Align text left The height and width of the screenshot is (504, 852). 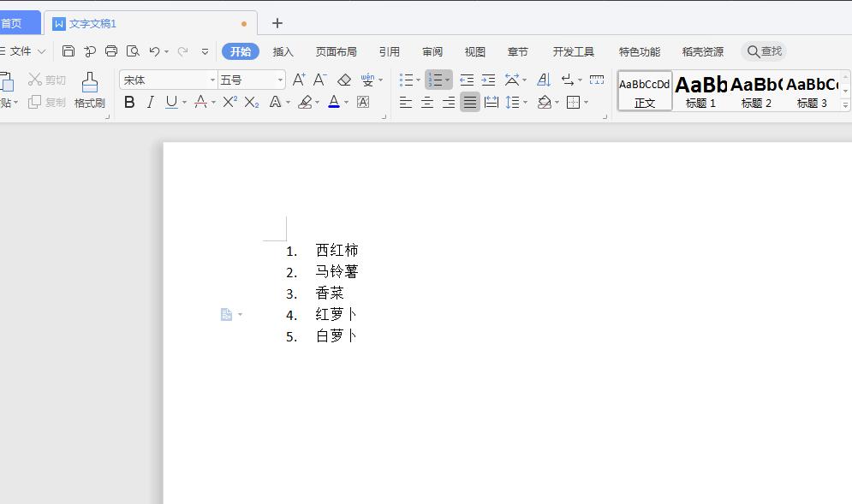[x=406, y=102]
